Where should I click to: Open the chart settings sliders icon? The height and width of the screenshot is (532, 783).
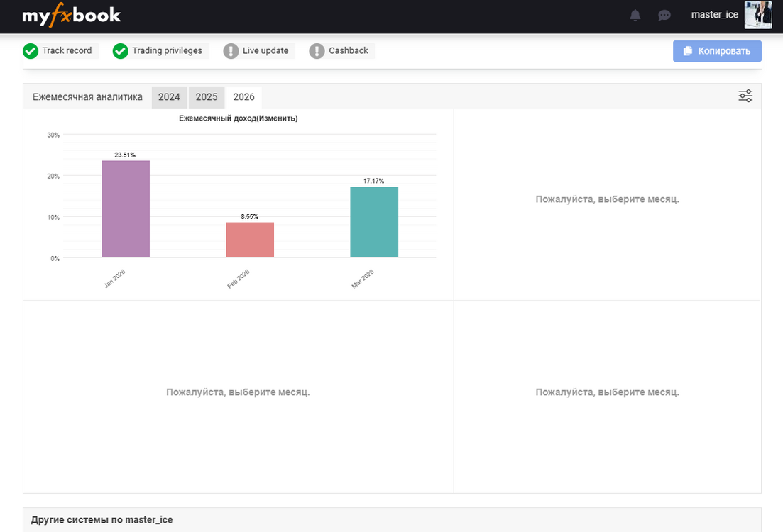(745, 96)
